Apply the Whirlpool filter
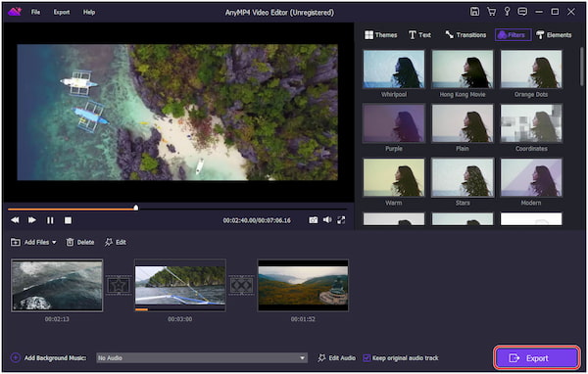The height and width of the screenshot is (374, 588). point(394,70)
